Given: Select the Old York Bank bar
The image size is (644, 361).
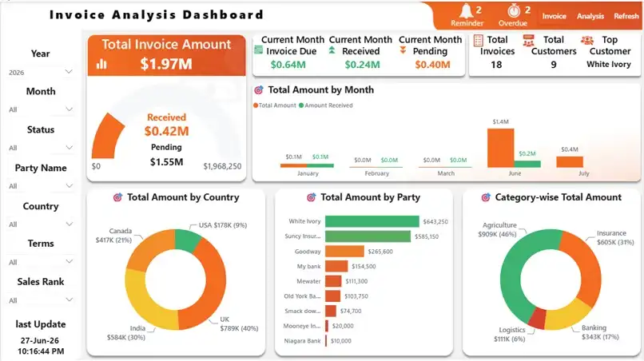Looking at the screenshot, I should pos(332,296).
